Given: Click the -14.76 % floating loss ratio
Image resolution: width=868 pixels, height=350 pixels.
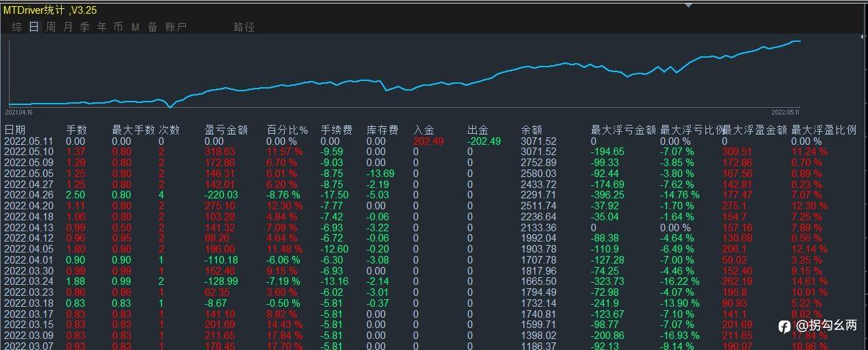Looking at the screenshot, I should [680, 195].
